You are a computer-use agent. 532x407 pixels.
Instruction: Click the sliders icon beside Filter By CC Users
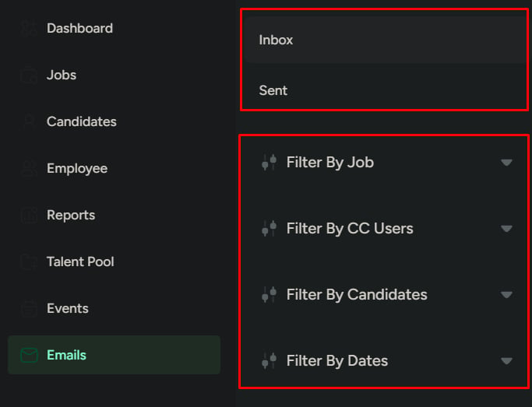point(269,228)
